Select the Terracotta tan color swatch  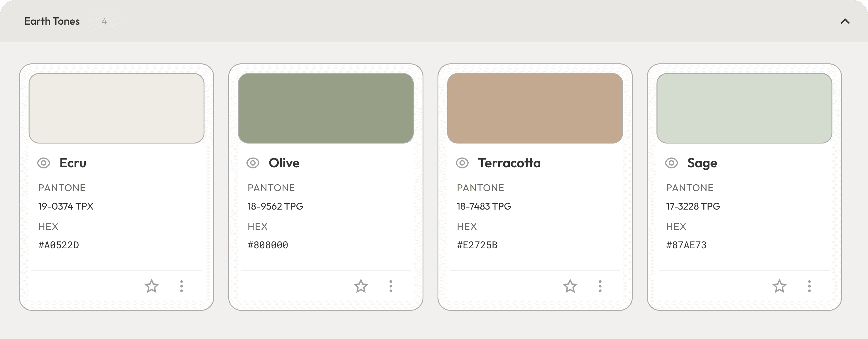tap(535, 108)
